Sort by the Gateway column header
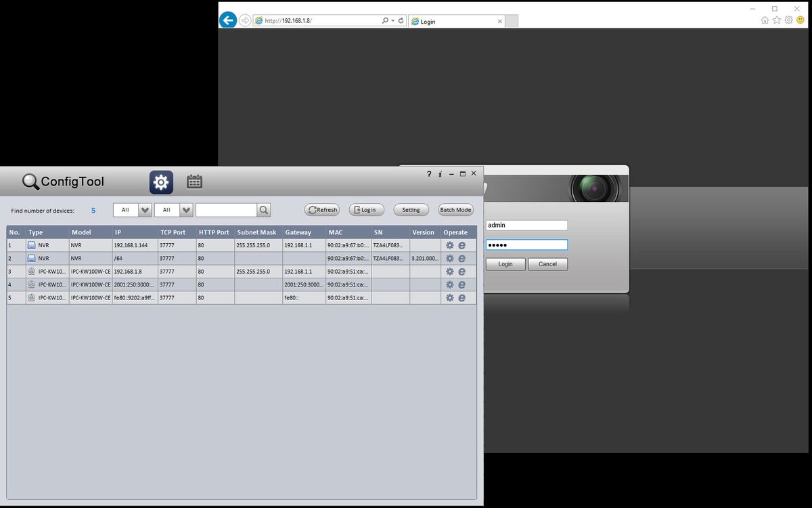This screenshot has width=812, height=508. (x=304, y=232)
